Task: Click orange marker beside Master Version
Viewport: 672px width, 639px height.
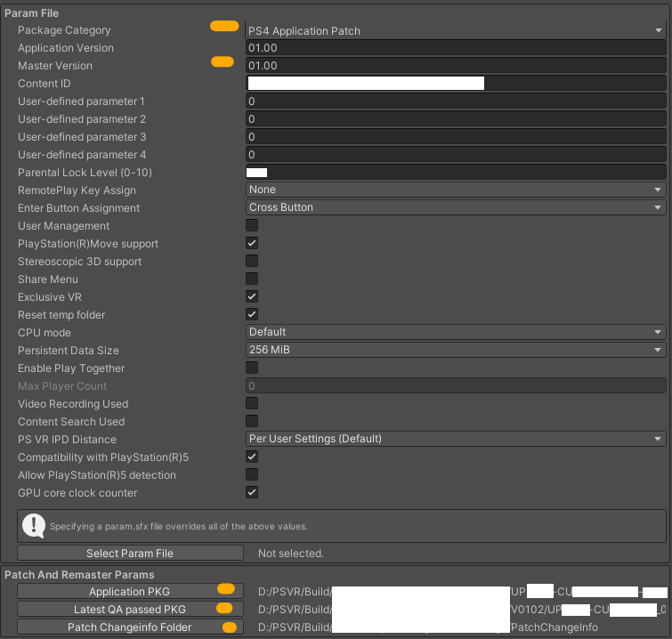Action: click(222, 62)
